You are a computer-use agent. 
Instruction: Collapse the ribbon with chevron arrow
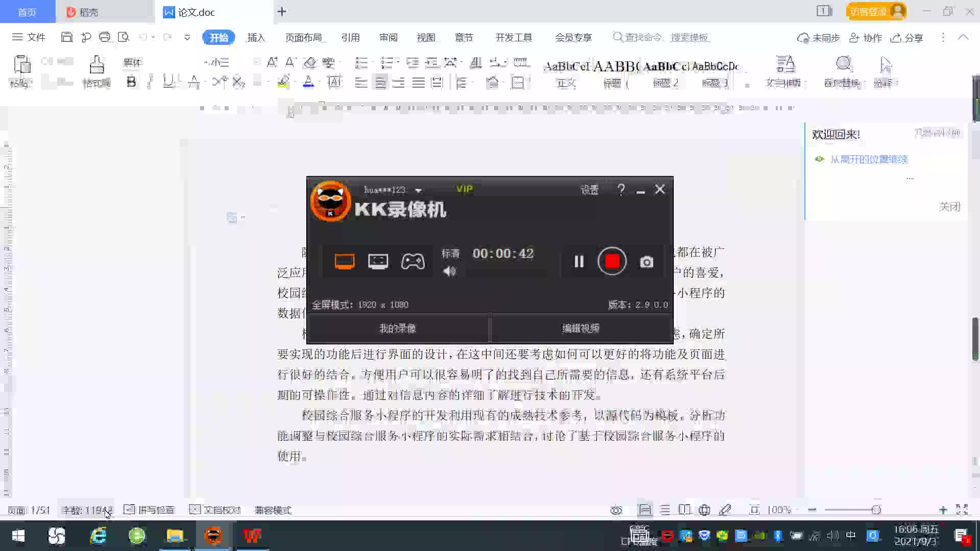click(x=963, y=37)
